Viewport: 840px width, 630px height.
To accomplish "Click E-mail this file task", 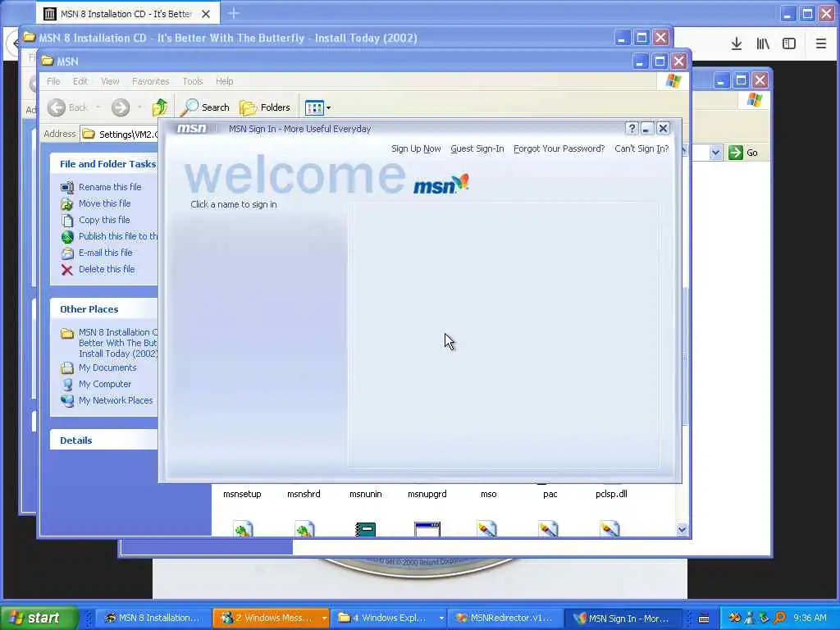I will tap(106, 253).
